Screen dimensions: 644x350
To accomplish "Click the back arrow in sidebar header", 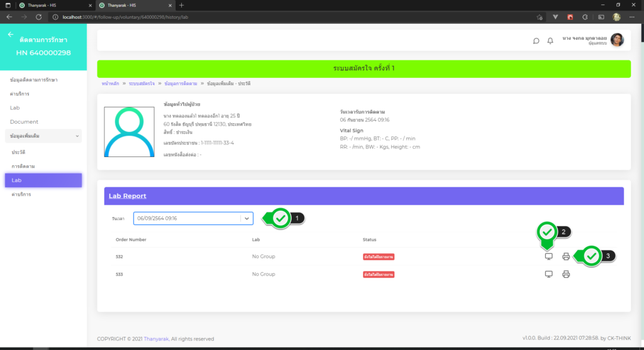I will pyautogui.click(x=10, y=35).
